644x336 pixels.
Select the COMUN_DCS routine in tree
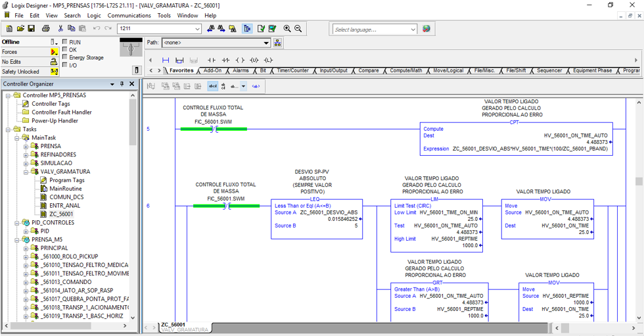[66, 197]
